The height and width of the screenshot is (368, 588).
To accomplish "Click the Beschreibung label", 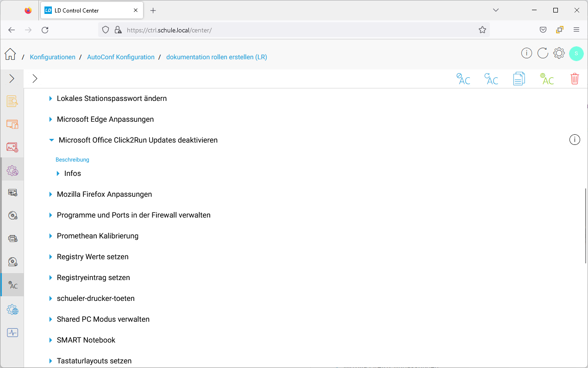I will (x=72, y=160).
